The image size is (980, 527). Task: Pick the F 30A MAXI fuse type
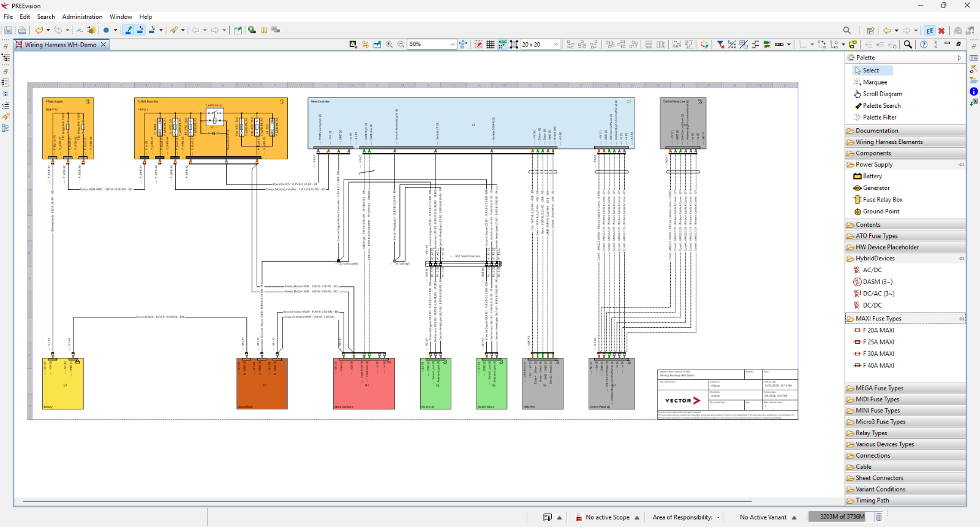point(878,354)
